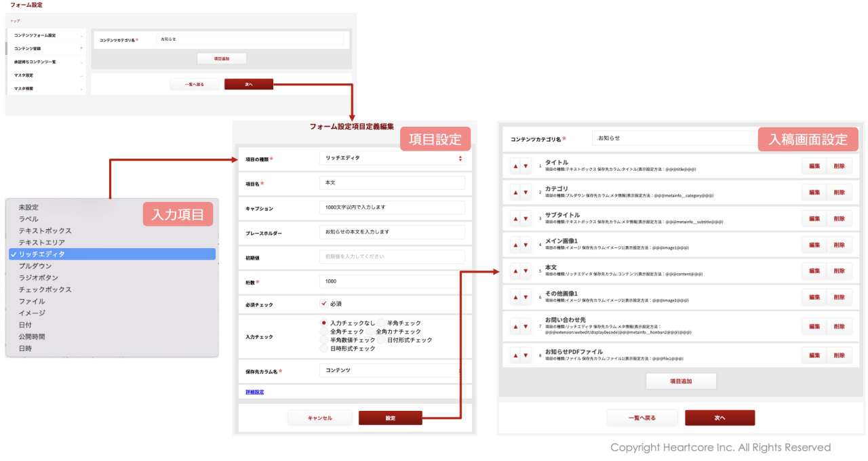Move the タイトル item up with the arrow icon

pos(515,165)
